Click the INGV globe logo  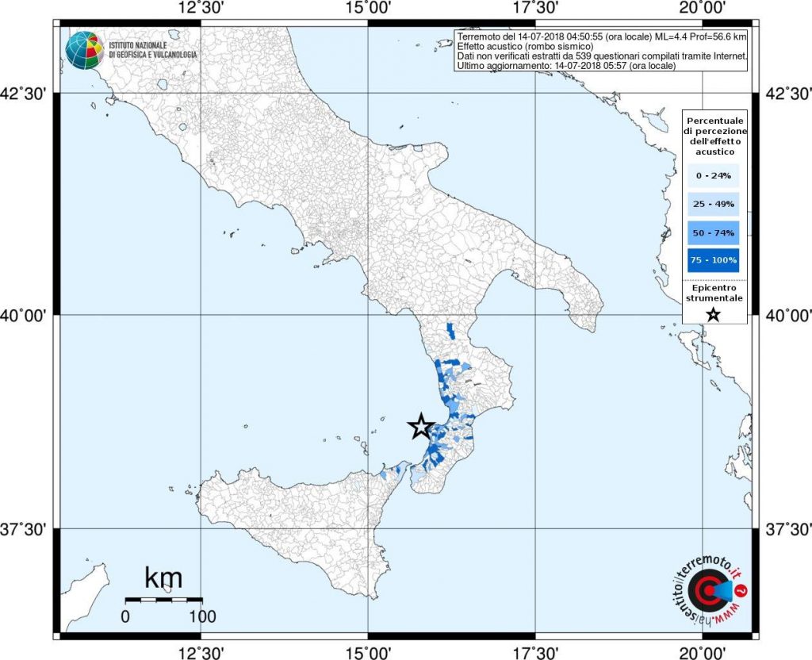coord(84,50)
